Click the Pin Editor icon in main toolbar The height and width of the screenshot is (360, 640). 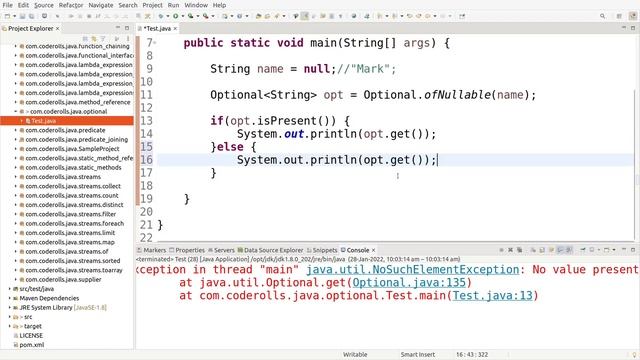(462, 16)
